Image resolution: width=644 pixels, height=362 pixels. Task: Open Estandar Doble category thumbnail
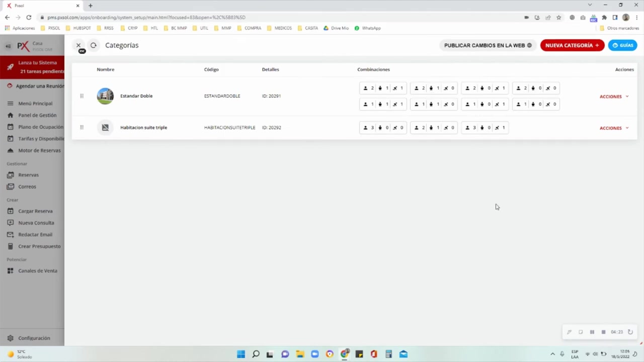[105, 96]
